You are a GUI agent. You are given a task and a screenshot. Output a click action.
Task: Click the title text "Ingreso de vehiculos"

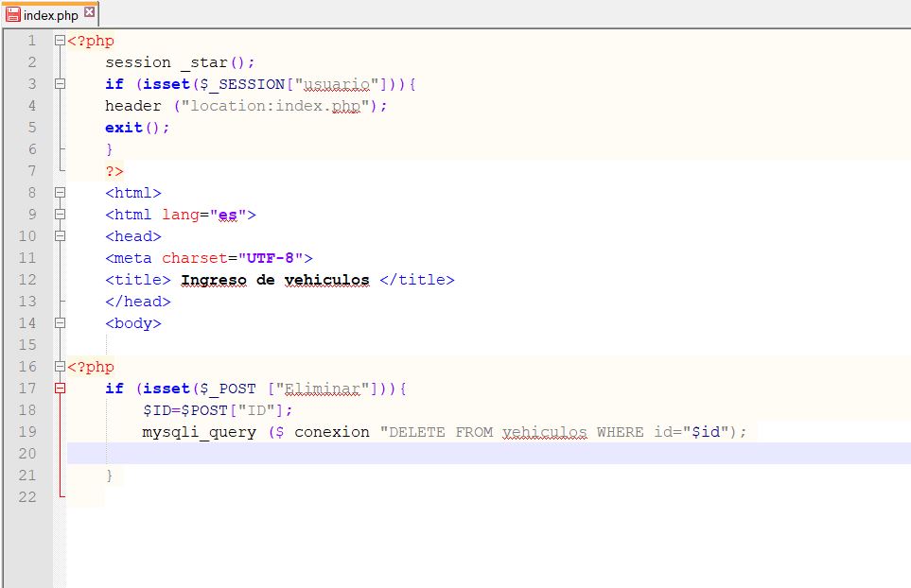point(274,280)
